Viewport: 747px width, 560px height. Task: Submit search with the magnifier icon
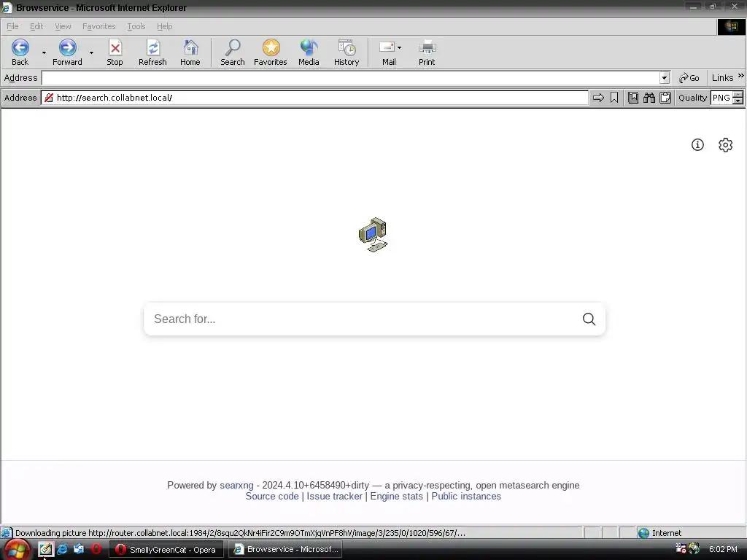click(589, 319)
